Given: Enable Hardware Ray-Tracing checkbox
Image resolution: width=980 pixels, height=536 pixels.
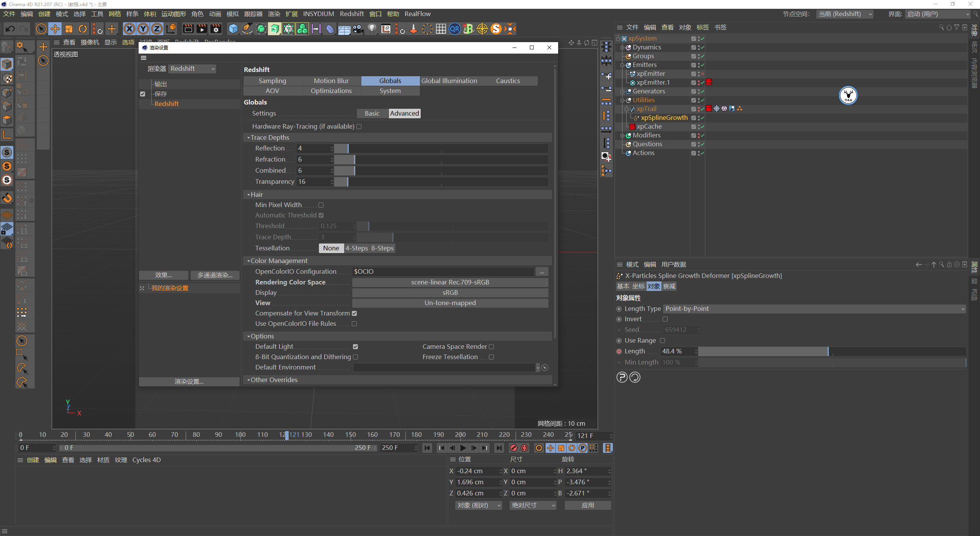Looking at the screenshot, I should click(x=359, y=126).
